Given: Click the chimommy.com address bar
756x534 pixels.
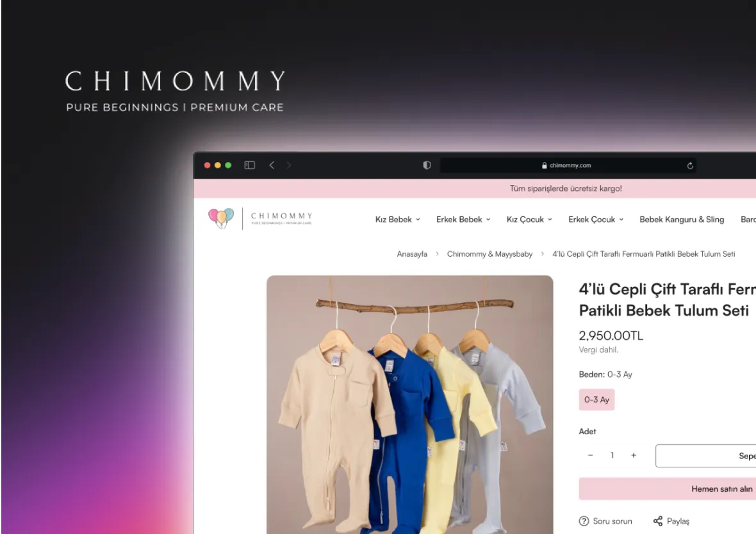Looking at the screenshot, I should (568, 165).
